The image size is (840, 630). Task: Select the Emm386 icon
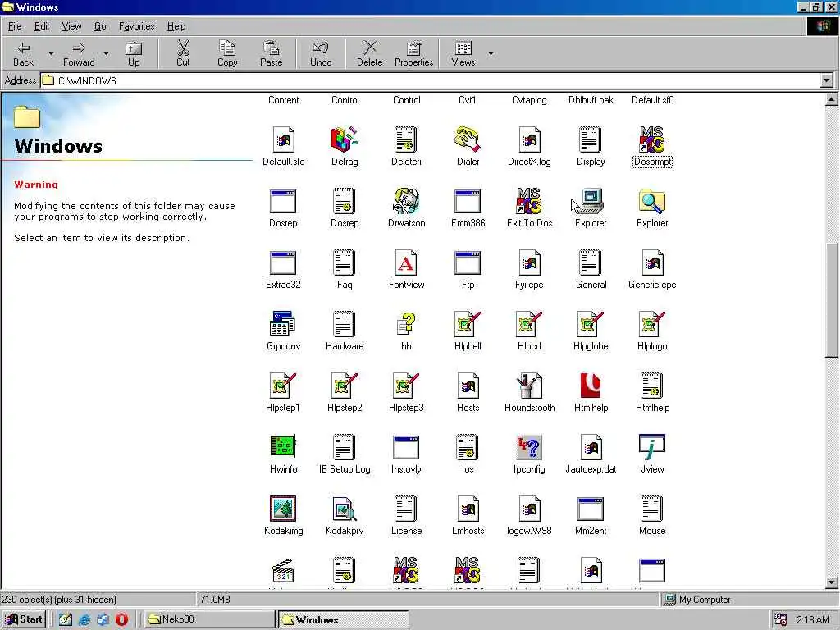tap(468, 201)
